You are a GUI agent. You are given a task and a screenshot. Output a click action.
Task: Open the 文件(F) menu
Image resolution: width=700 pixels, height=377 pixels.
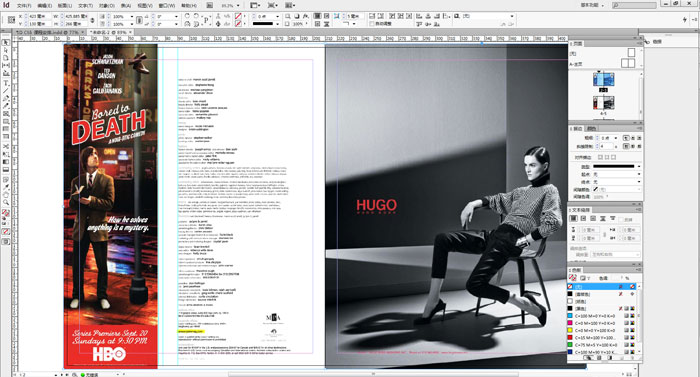pyautogui.click(x=24, y=6)
